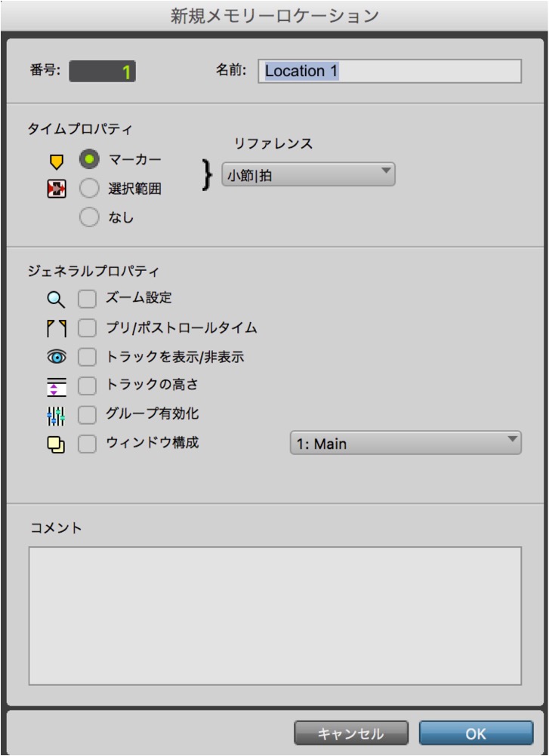The height and width of the screenshot is (756, 549).
Task: Open the 1: Main window configuration dropdown
Action: tap(406, 443)
